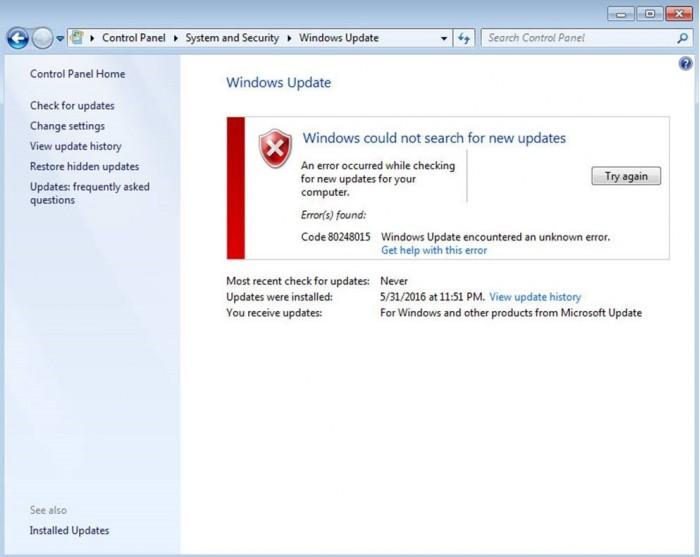This screenshot has width=700, height=557.
Task: Open Installed Updates under See also
Action: (x=69, y=531)
